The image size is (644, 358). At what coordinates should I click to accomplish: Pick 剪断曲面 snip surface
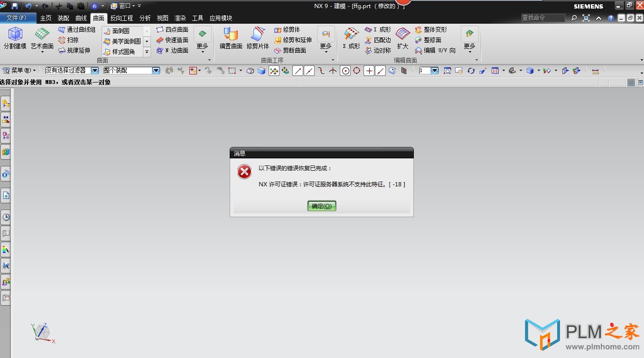(290, 50)
